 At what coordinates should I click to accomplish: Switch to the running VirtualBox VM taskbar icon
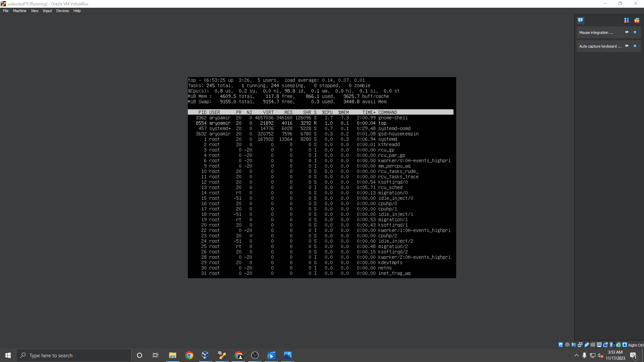tap(222, 355)
